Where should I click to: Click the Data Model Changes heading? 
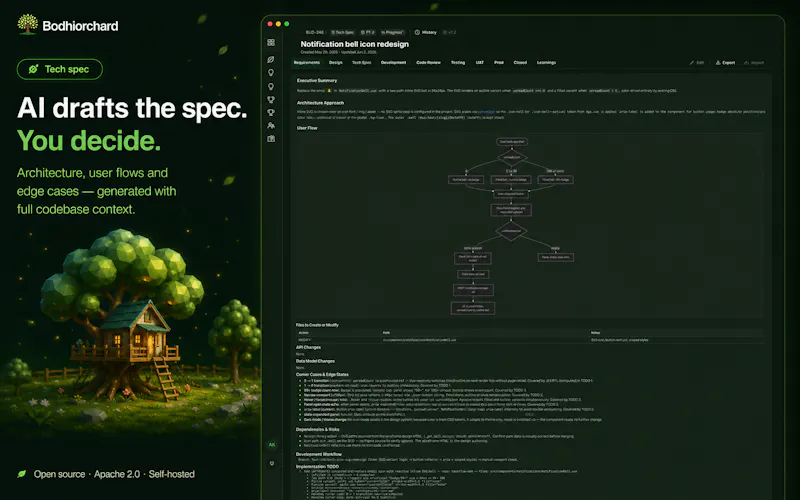point(315,361)
